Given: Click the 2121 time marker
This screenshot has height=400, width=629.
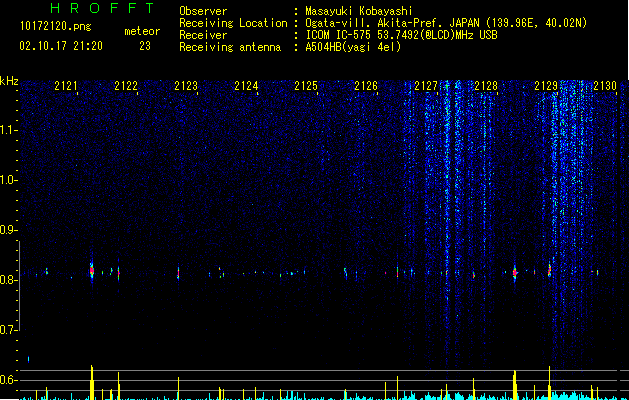Looking at the screenshot, I should [66, 86].
